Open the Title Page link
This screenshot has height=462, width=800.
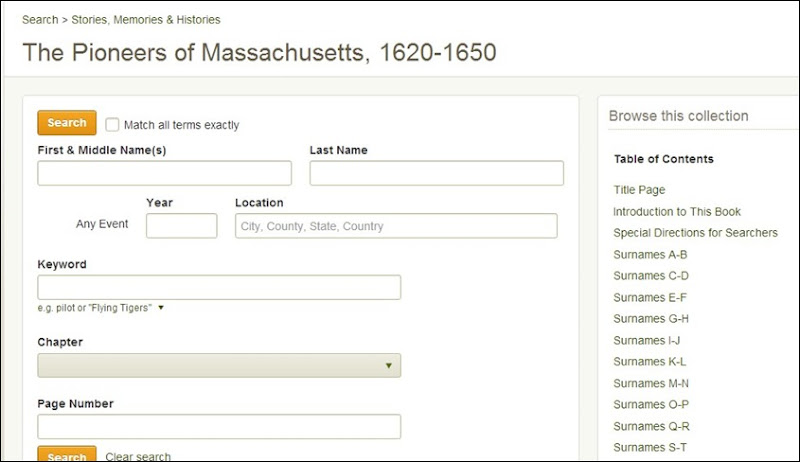click(x=639, y=190)
